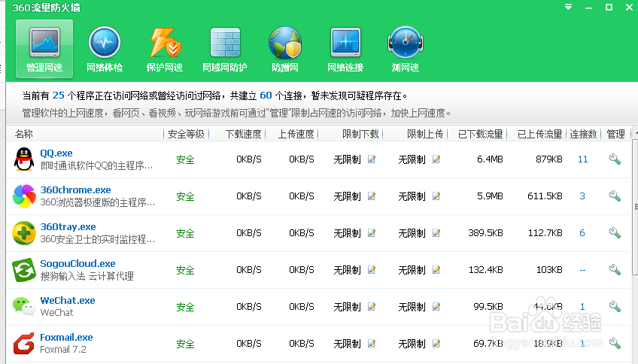Sort by 上传速度 column header
638x364 pixels.
click(296, 134)
